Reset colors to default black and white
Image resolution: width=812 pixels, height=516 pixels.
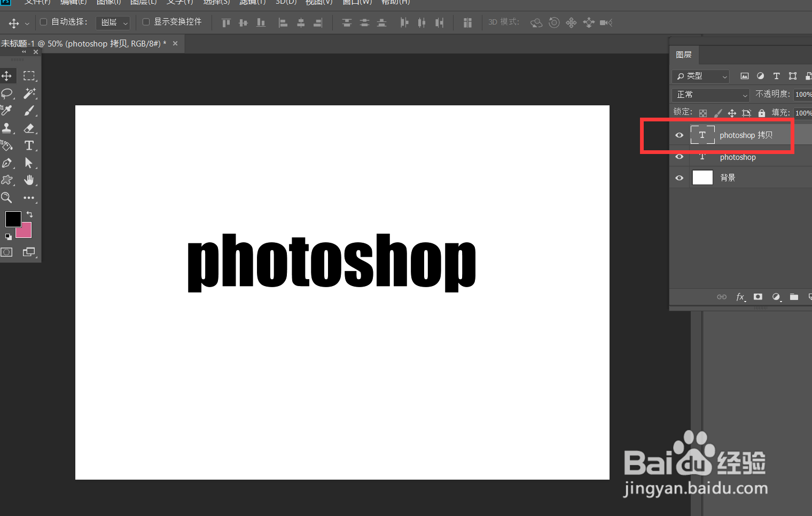tap(8, 236)
